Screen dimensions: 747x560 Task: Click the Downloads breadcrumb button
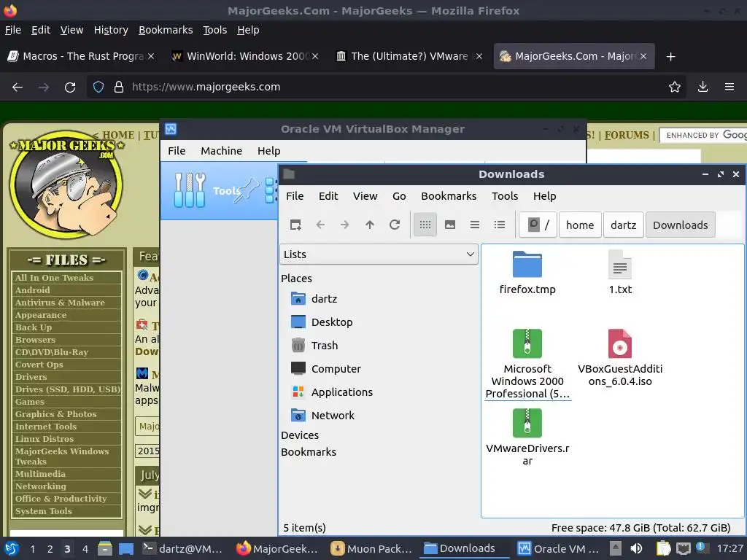[681, 225]
